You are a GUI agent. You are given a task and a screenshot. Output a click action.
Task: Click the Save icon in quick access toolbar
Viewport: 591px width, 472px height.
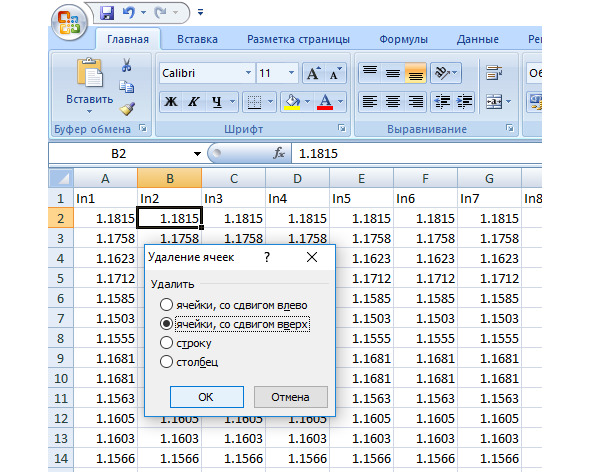coord(107,13)
